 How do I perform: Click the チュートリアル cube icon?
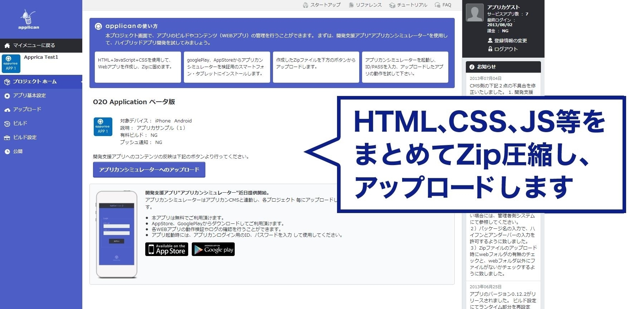pos(392,5)
